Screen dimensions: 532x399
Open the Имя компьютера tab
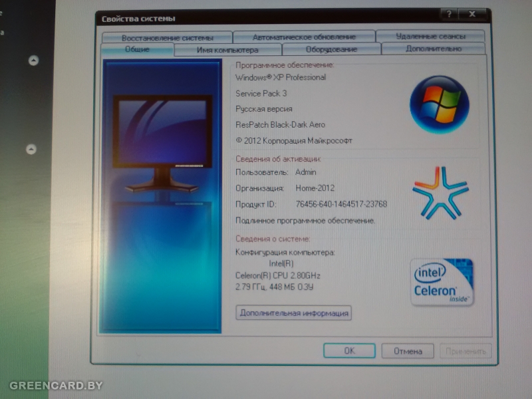tap(227, 50)
